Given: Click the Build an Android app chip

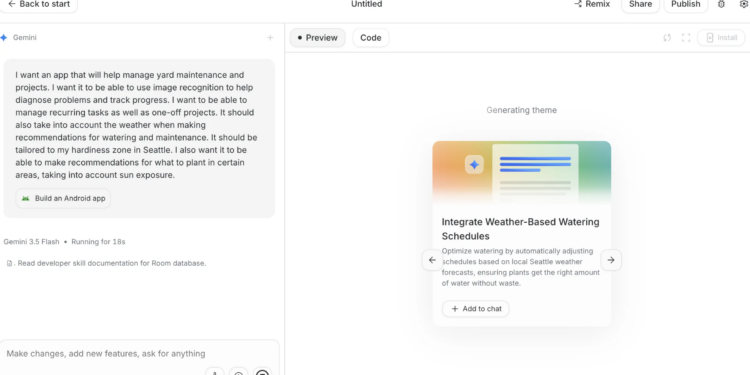Looking at the screenshot, I should click(63, 199).
